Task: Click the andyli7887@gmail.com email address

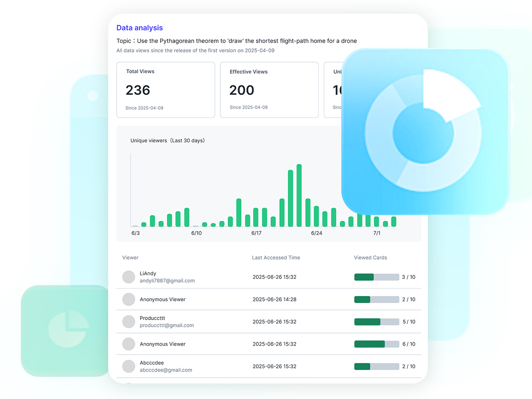Action: click(167, 281)
